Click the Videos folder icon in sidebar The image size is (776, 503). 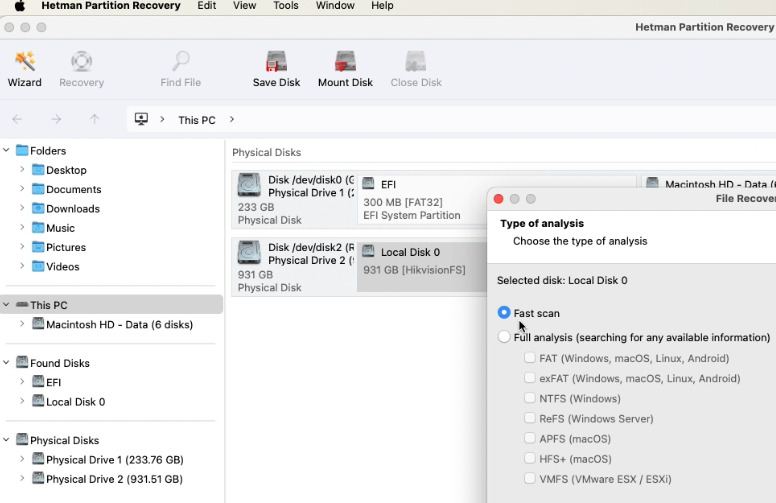tap(38, 266)
